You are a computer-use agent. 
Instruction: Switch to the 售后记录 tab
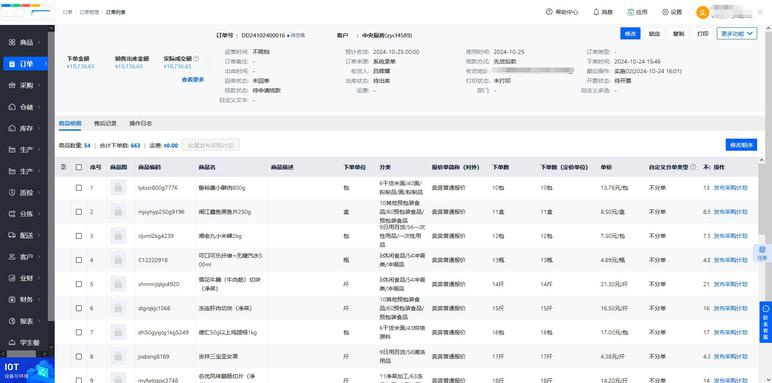click(x=105, y=124)
